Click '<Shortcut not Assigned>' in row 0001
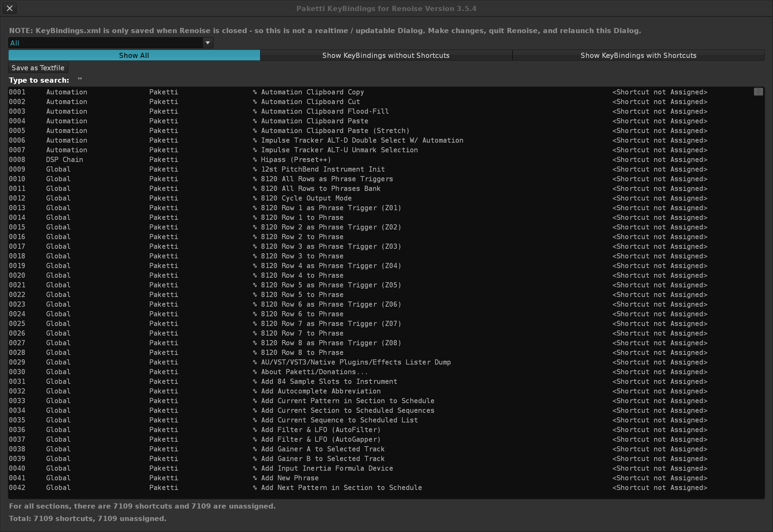Screen dimensions: 773x532 click(660, 92)
